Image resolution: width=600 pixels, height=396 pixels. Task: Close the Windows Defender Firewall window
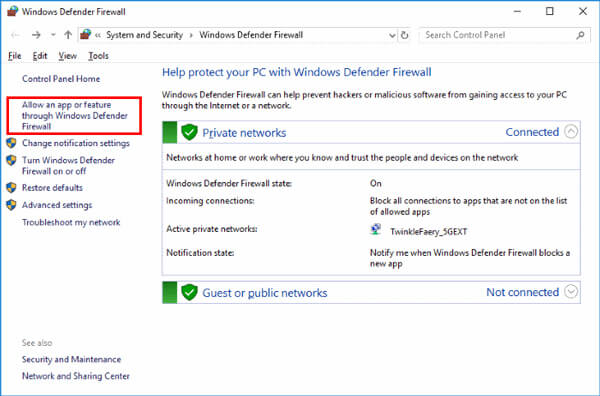[x=583, y=11]
